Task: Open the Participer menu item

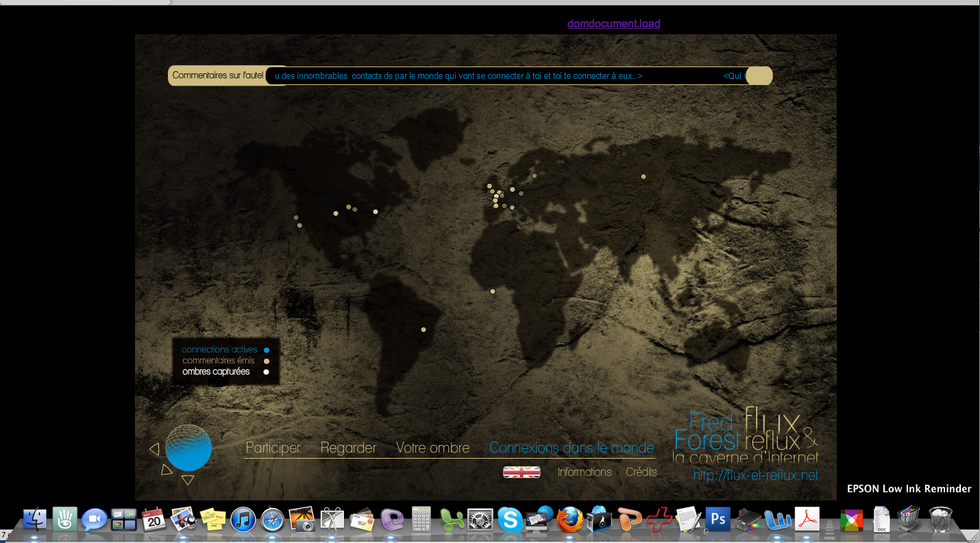Action: (273, 448)
